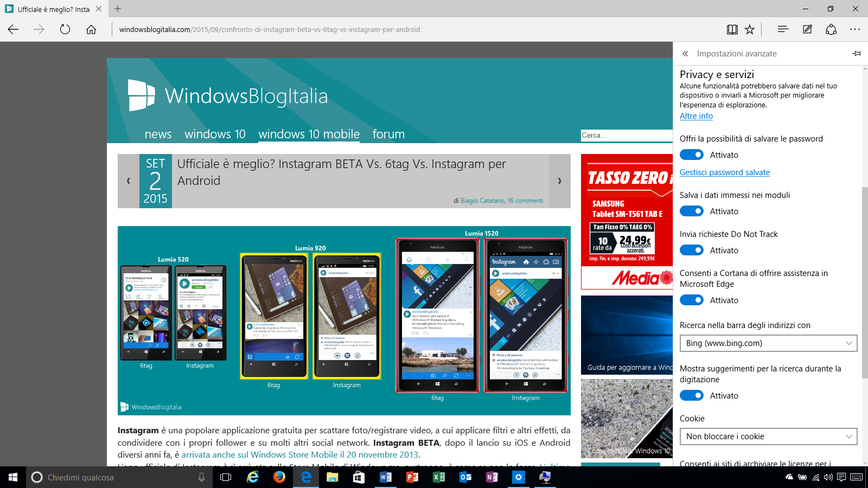The image size is (868, 488).
Task: Go to next article arrow
Action: (x=559, y=181)
